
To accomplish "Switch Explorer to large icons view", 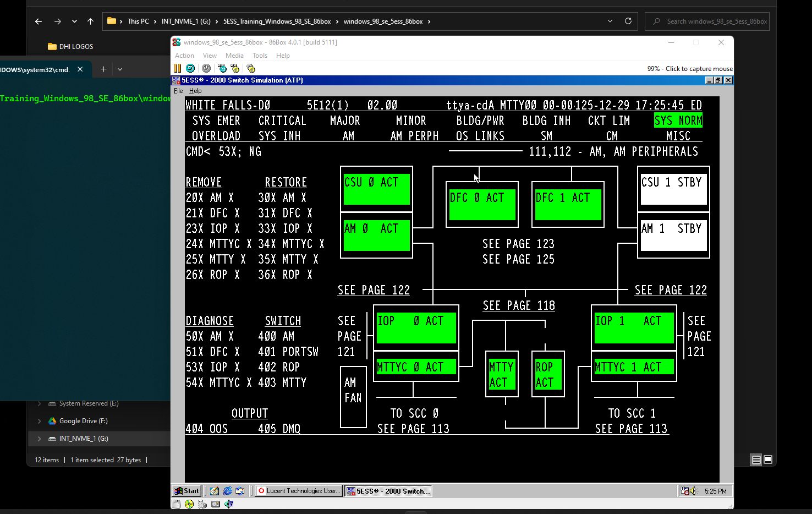I will pyautogui.click(x=768, y=460).
